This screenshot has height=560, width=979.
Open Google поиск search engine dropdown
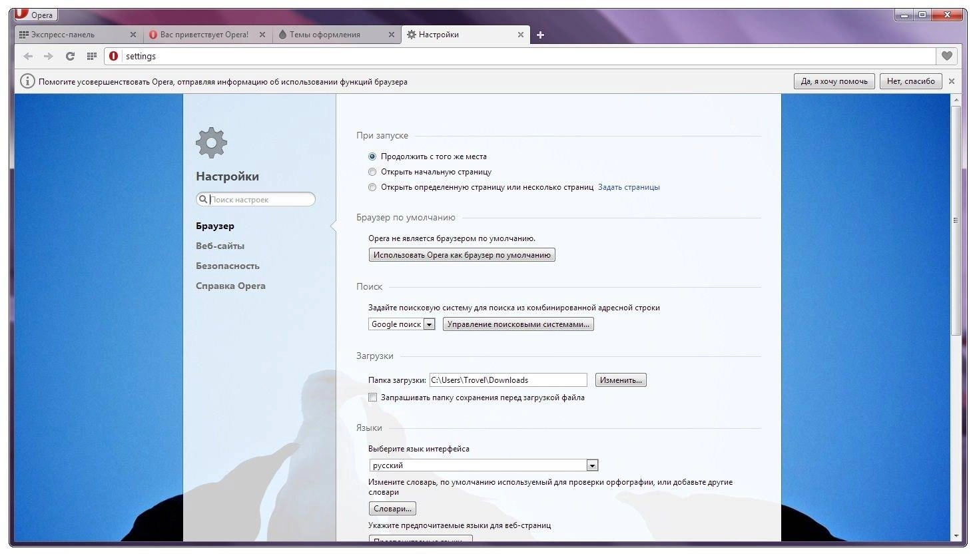click(x=402, y=324)
